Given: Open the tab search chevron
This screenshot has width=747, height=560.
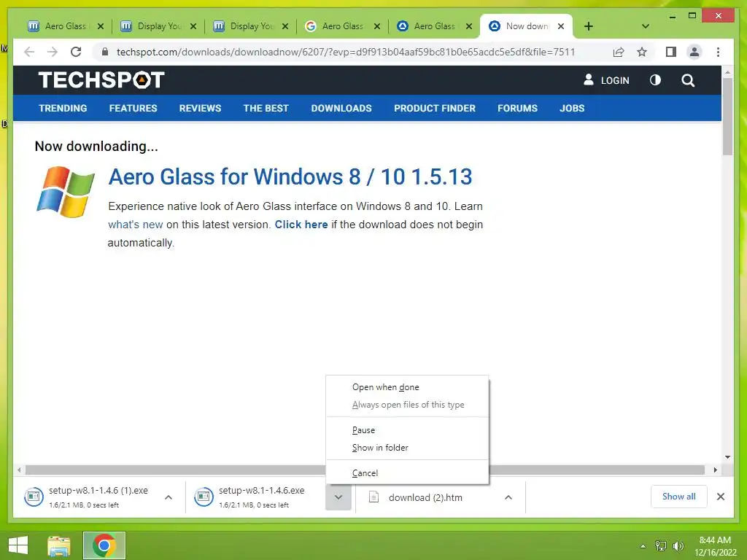Looking at the screenshot, I should click(645, 26).
